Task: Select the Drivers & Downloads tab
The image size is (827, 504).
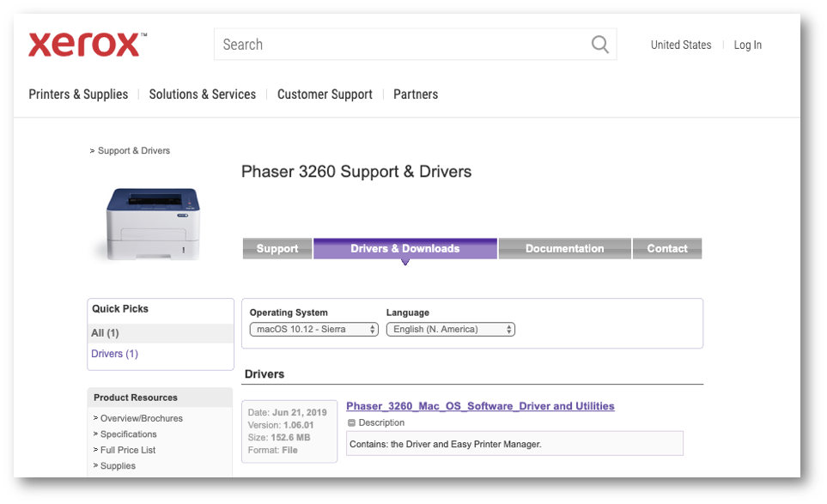Action: point(405,248)
